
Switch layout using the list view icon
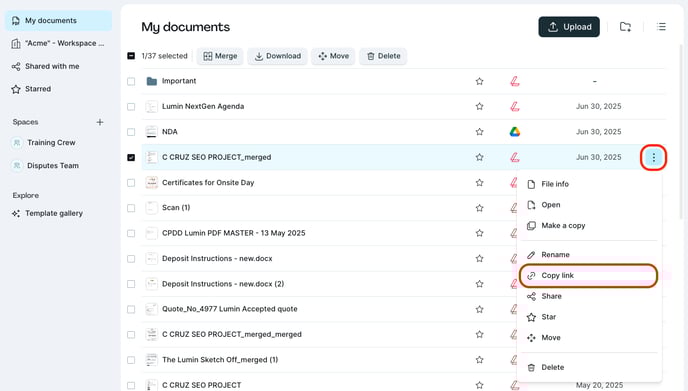(661, 27)
